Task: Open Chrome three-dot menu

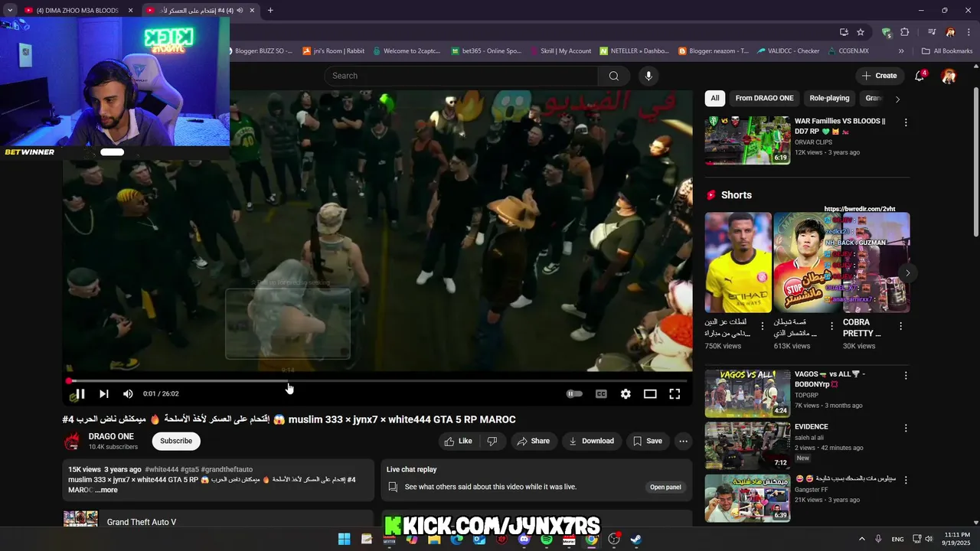Action: click(969, 32)
